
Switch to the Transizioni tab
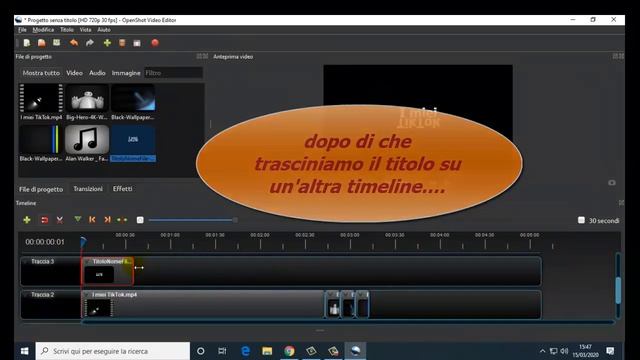tap(88, 189)
